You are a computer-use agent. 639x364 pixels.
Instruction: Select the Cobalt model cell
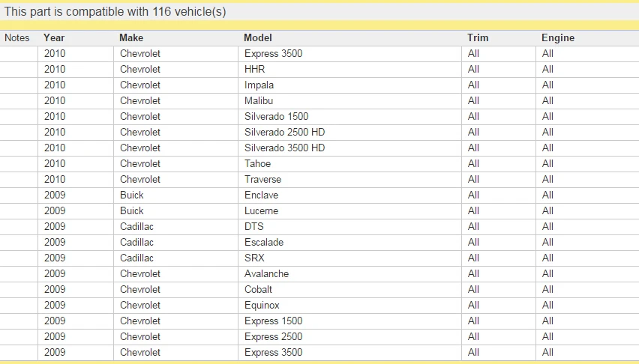(349, 290)
